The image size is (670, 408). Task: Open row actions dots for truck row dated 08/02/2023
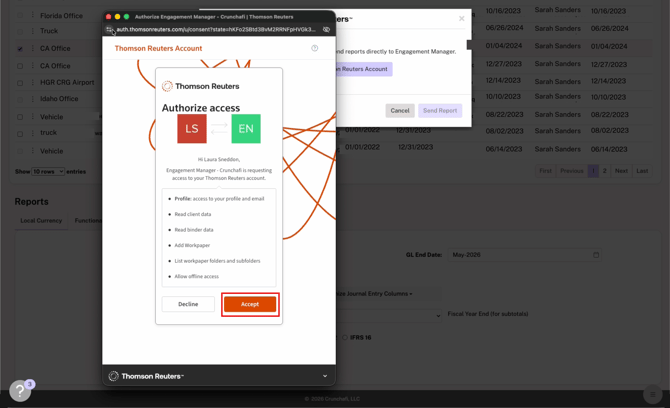pyautogui.click(x=32, y=133)
